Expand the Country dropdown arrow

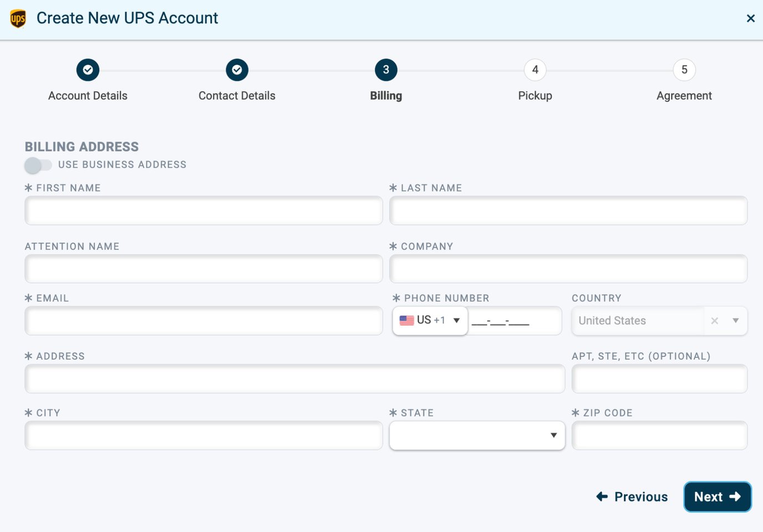pyautogui.click(x=736, y=320)
